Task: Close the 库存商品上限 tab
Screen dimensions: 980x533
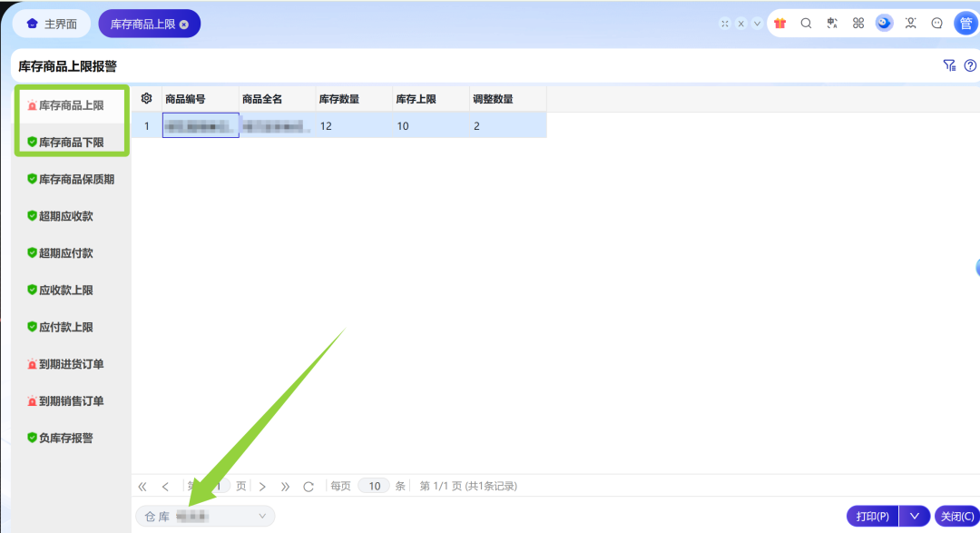Action: 183,25
